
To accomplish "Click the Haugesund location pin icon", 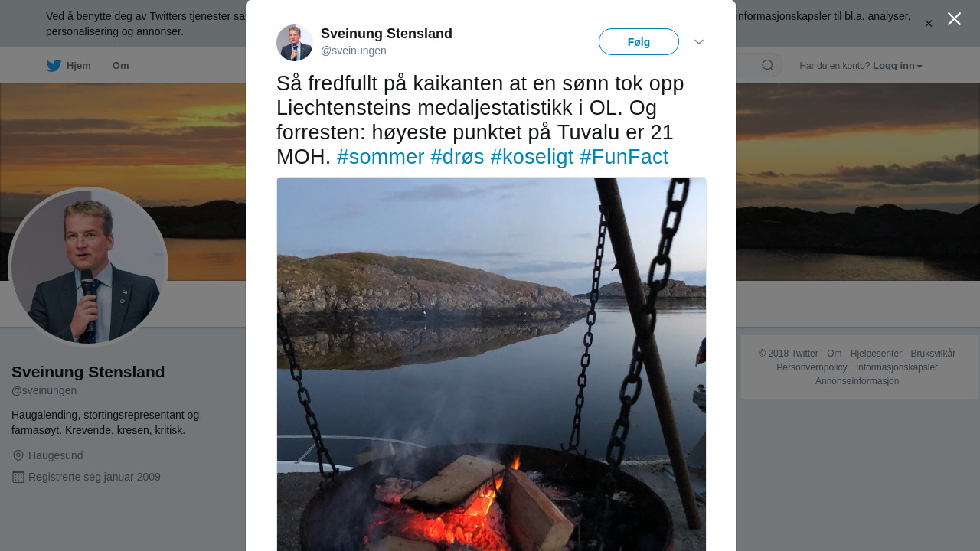I will (x=18, y=455).
